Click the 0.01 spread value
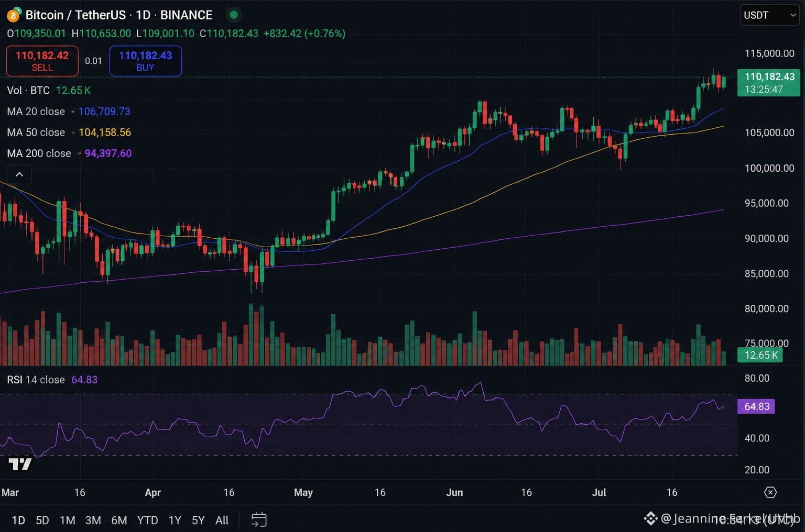This screenshot has width=805, height=532. [x=93, y=61]
